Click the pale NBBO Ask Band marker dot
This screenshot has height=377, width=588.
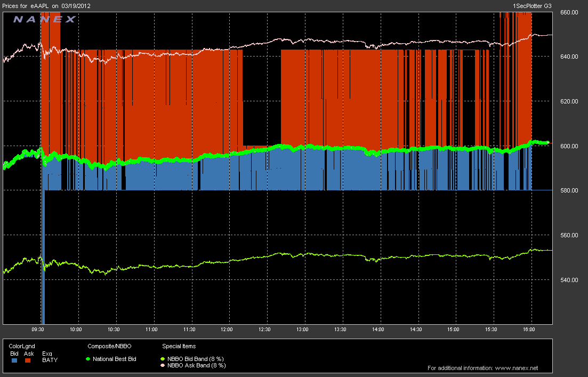(163, 365)
